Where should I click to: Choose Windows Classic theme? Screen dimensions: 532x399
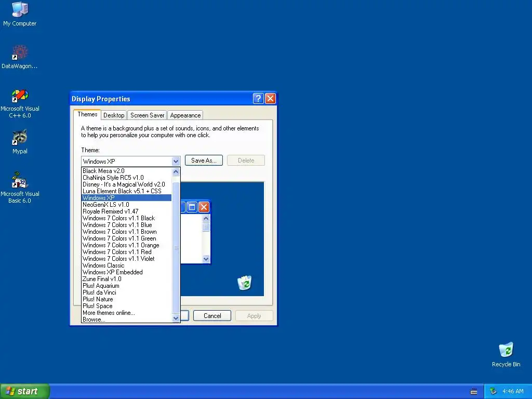point(127,265)
